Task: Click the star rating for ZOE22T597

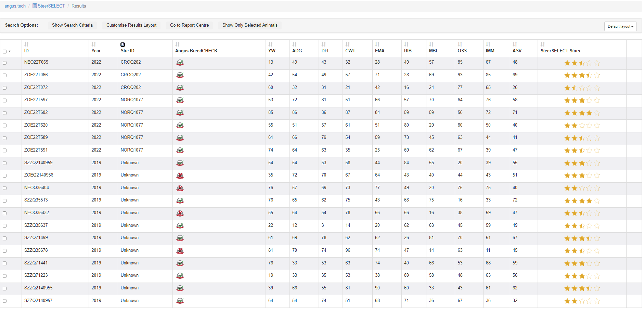Action: coord(582,101)
